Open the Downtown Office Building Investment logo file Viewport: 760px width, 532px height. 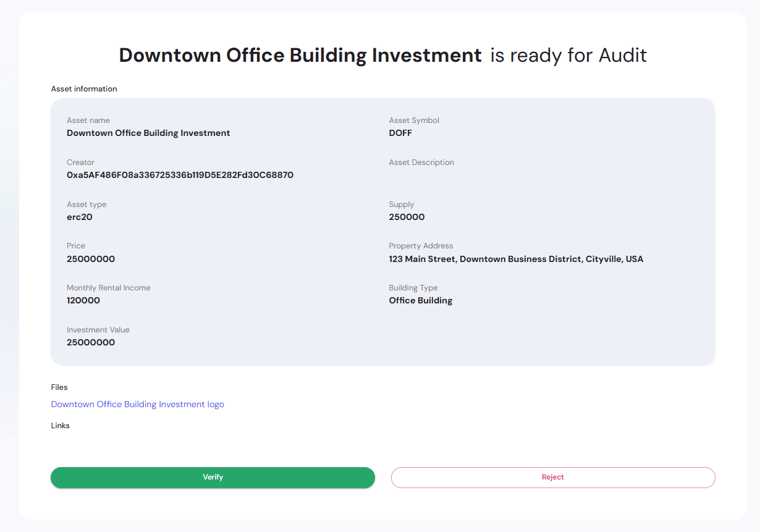[x=137, y=403]
